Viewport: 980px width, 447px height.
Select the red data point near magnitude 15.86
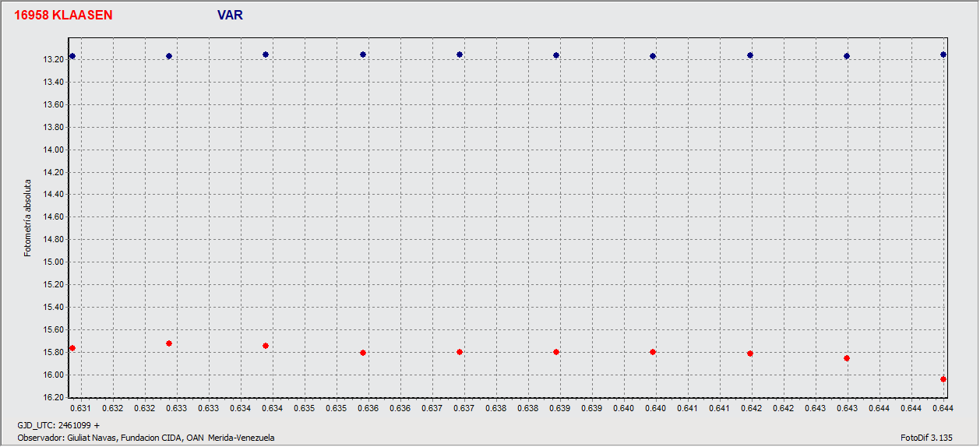click(x=847, y=358)
